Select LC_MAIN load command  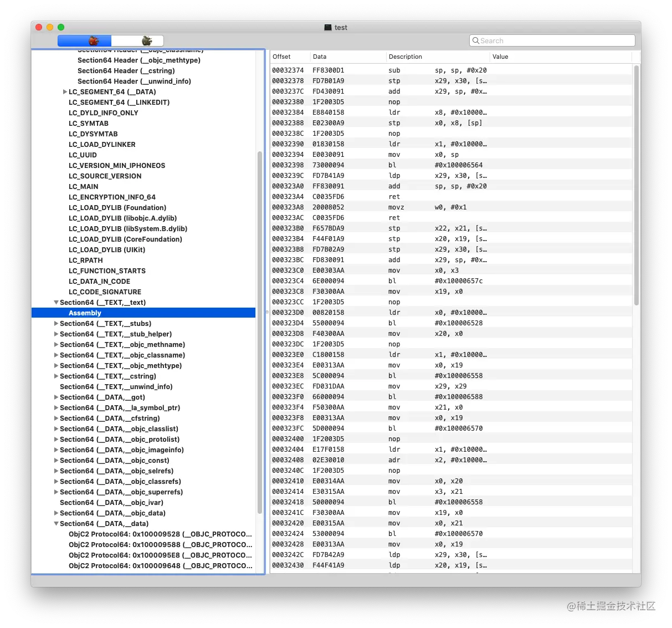click(143, 187)
